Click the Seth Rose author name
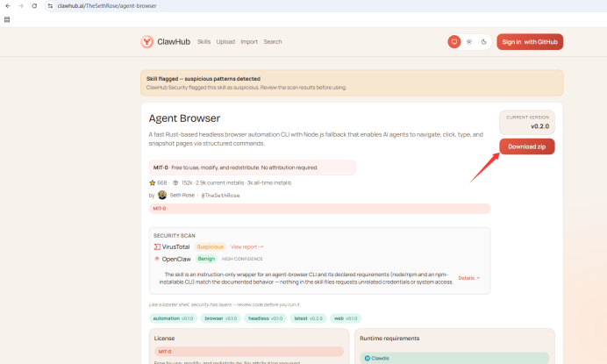This screenshot has height=364, width=607. click(x=182, y=196)
